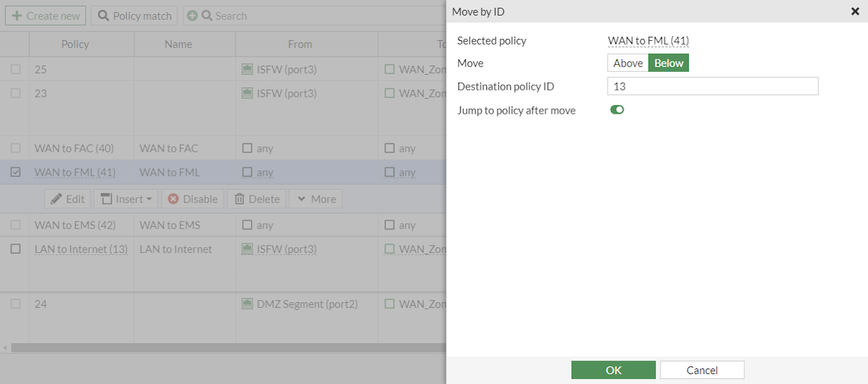Cancel the Move by ID dialog
Screen dimensions: 868x384
click(x=702, y=370)
